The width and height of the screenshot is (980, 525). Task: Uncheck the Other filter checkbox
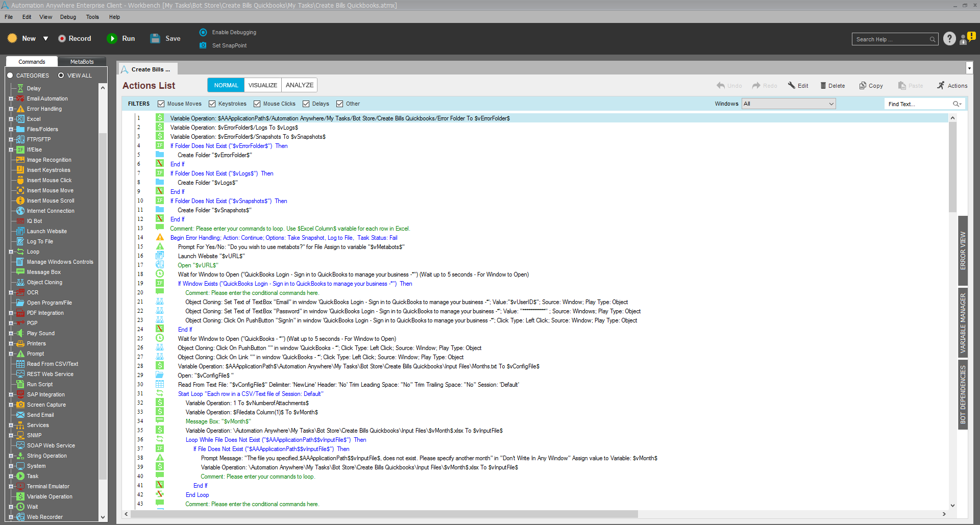(340, 104)
